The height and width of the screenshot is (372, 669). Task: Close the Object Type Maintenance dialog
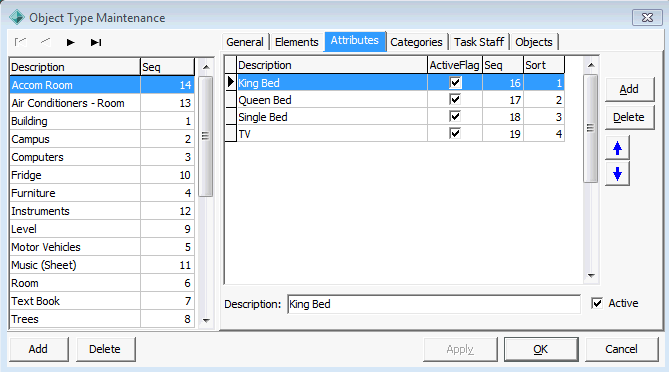pyautogui.click(x=647, y=17)
